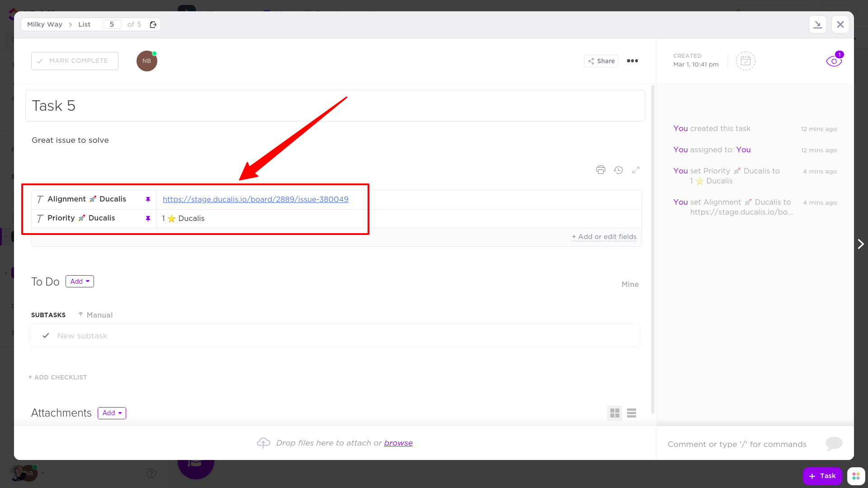This screenshot has width=868, height=488.
Task: Open Milky Way breadcrumb
Action: pyautogui.click(x=45, y=24)
